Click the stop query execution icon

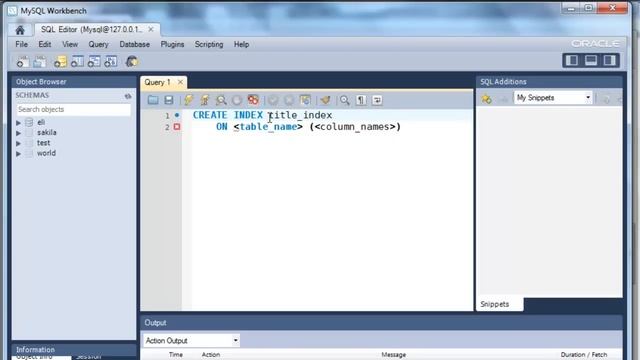pyautogui.click(x=237, y=100)
